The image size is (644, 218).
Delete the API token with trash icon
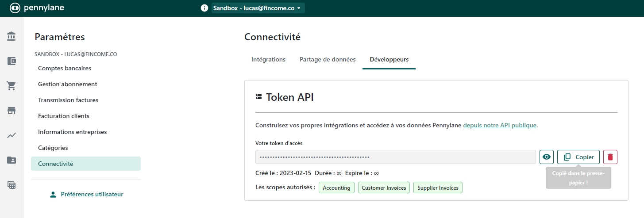pyautogui.click(x=610, y=157)
